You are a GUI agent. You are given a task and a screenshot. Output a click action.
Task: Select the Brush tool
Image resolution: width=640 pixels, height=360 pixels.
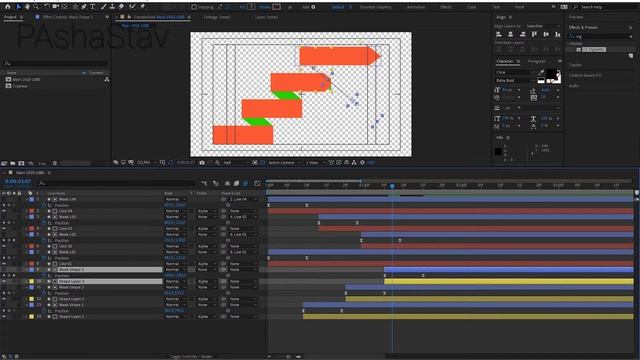tap(104, 7)
